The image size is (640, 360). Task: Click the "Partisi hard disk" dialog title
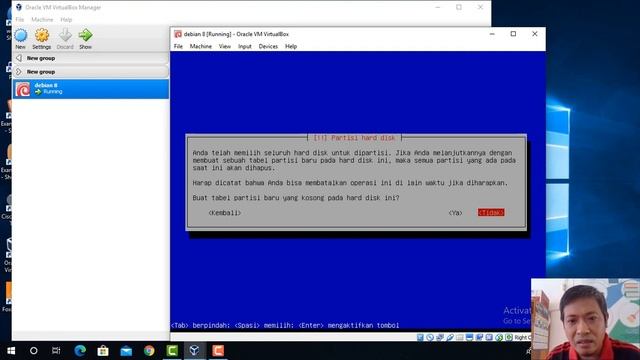(x=354, y=138)
